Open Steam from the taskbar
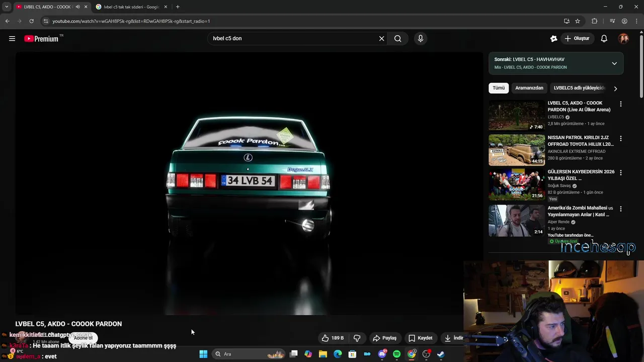The width and height of the screenshot is (644, 362). (441, 354)
